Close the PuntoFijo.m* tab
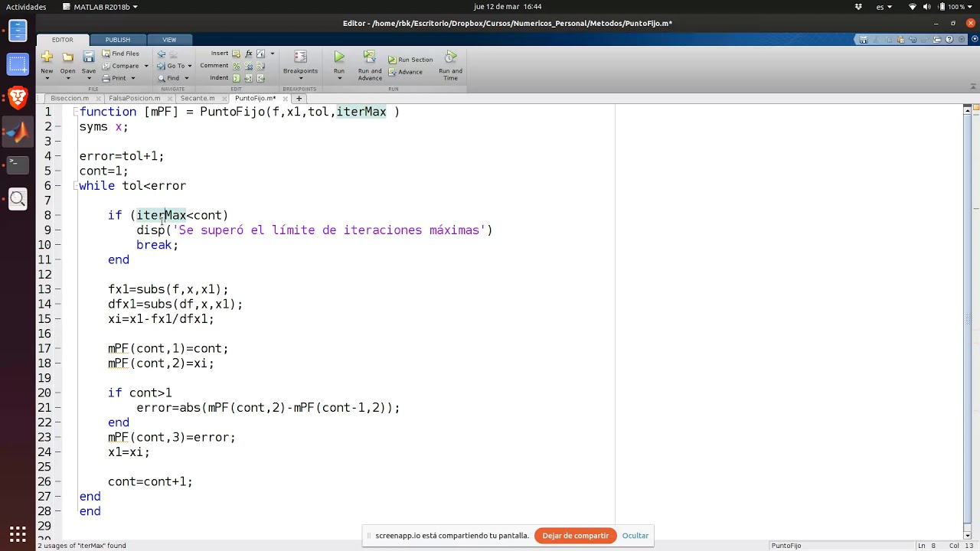The height and width of the screenshot is (551, 980). pyautogui.click(x=285, y=99)
